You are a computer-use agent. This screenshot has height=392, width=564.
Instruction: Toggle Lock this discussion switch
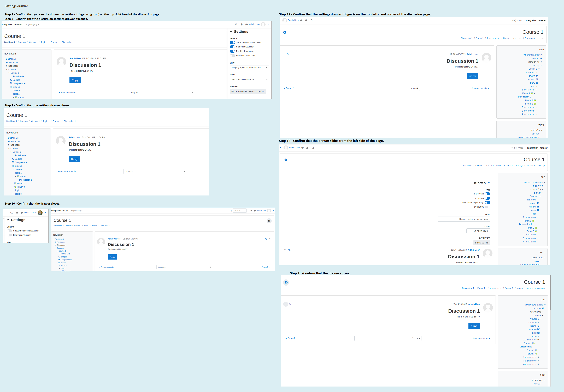point(232,56)
